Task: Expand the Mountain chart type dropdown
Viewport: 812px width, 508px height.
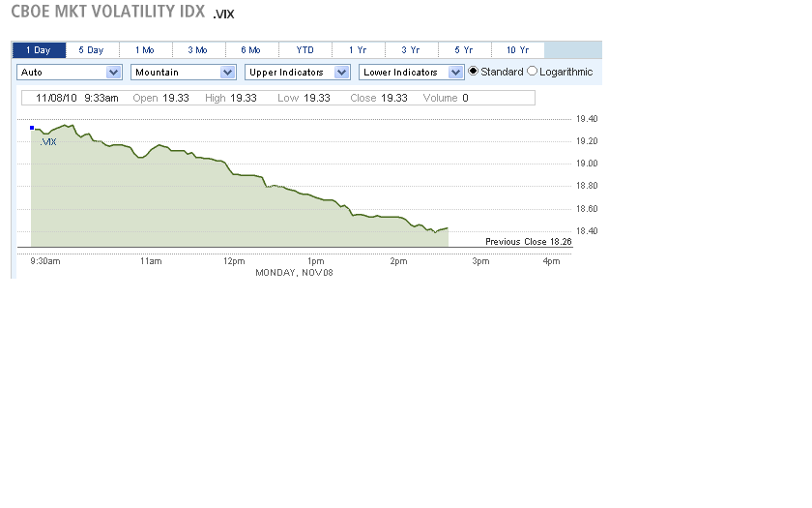Action: point(184,72)
